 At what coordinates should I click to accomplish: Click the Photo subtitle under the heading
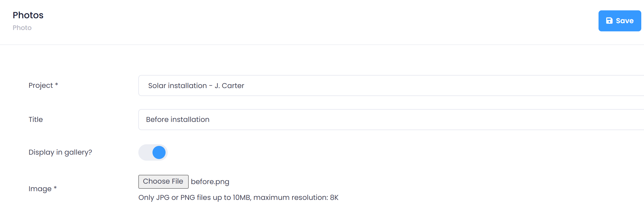pos(22,28)
